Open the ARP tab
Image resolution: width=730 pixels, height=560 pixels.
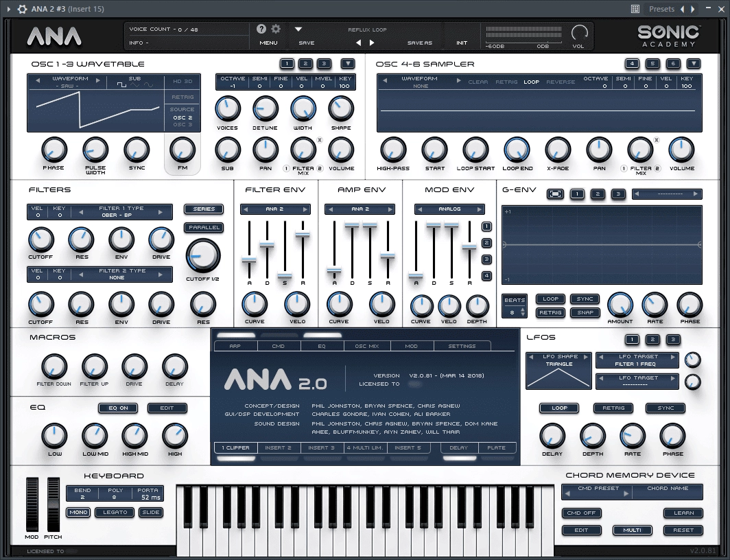(x=235, y=346)
